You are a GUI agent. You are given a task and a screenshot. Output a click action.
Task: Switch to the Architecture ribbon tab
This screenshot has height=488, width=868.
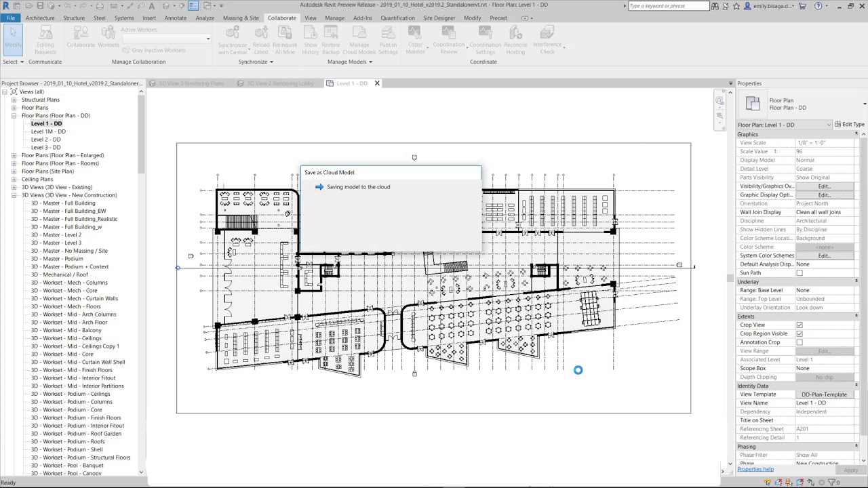pos(41,18)
